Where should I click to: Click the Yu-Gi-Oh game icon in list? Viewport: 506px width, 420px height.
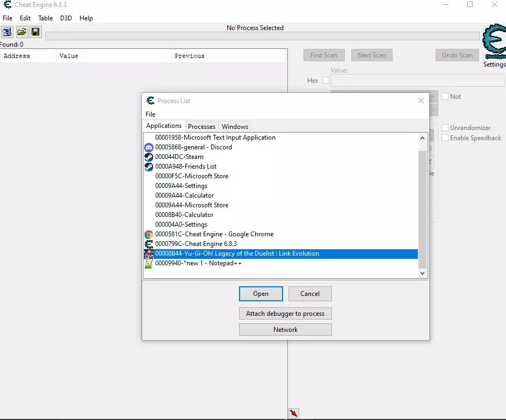pyautogui.click(x=148, y=254)
